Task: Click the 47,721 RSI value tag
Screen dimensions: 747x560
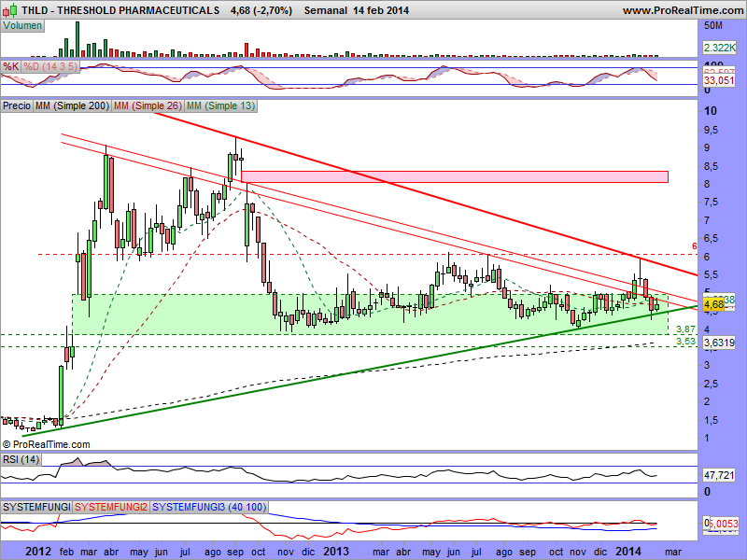Action: (719, 475)
